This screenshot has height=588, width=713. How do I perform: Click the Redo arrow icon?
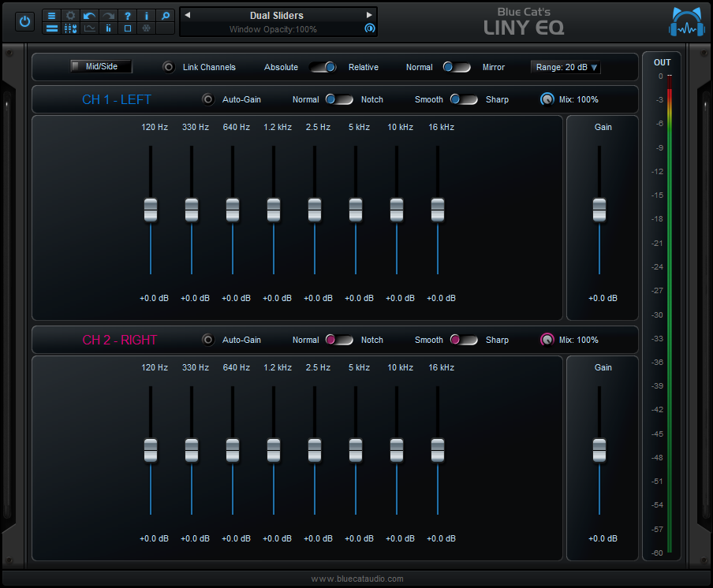click(x=107, y=15)
